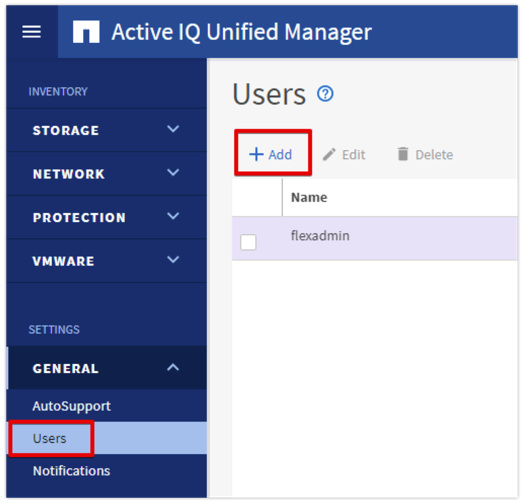This screenshot has width=523, height=503.
Task: Click the flexadmin user name
Action: click(320, 235)
